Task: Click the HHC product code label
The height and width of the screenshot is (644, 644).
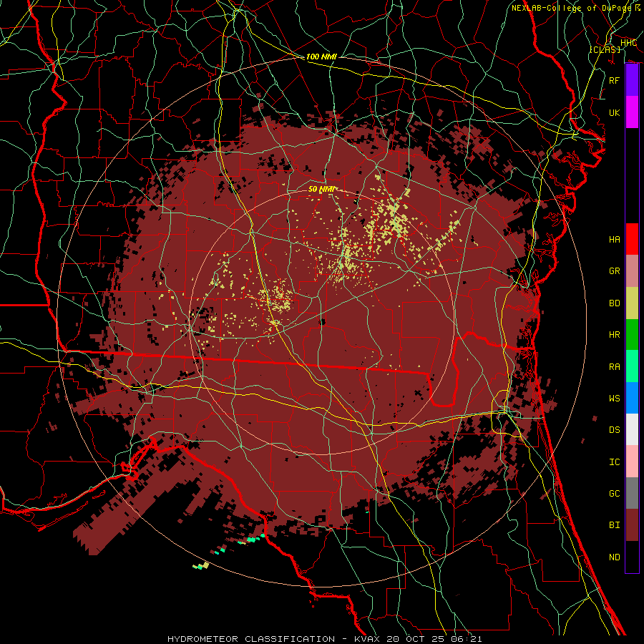Action: coord(628,43)
